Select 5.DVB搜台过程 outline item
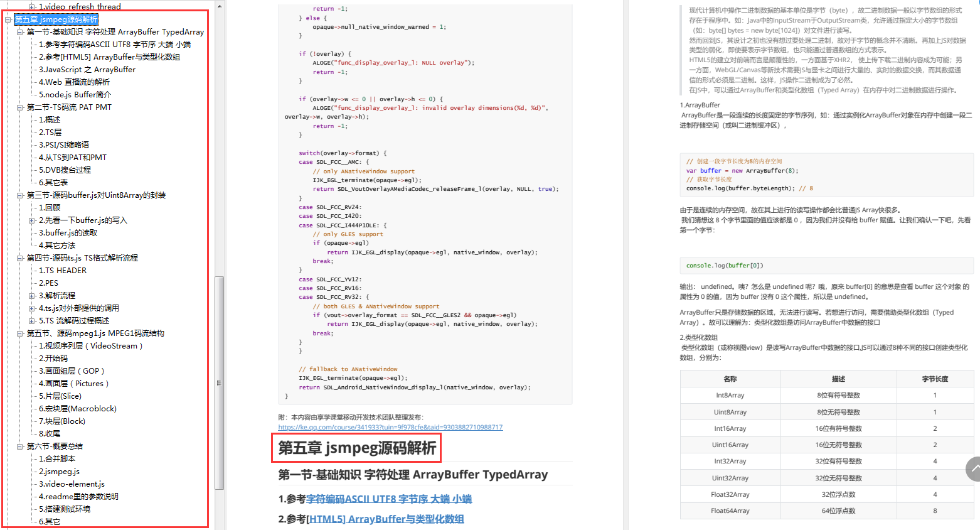980x530 pixels. [65, 170]
